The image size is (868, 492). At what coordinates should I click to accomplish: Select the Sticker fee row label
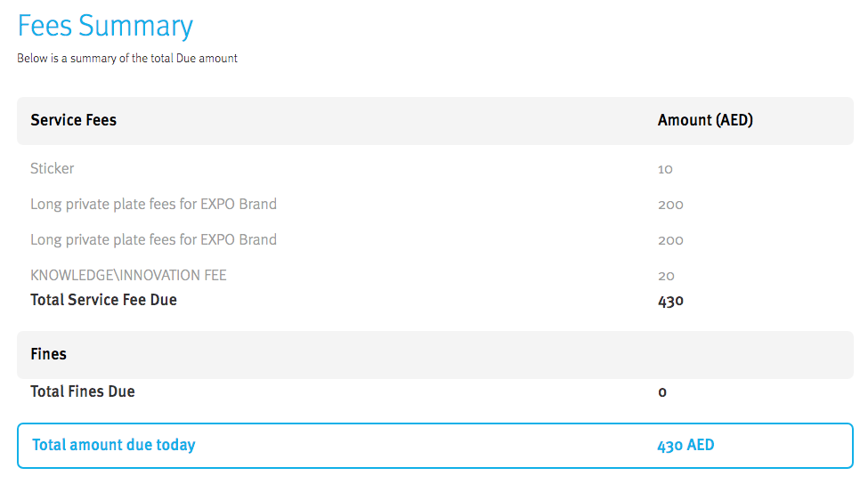(53, 168)
